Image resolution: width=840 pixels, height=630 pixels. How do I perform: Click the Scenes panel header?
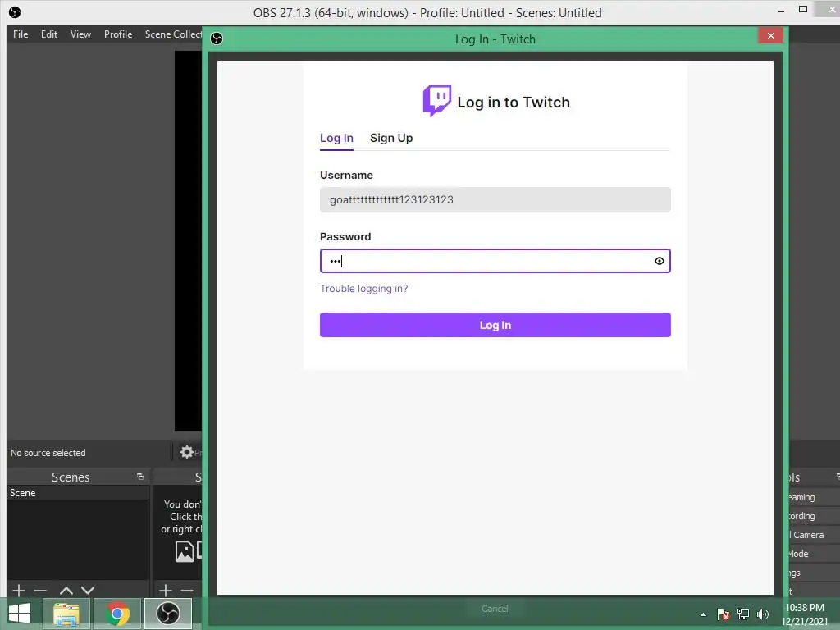[x=78, y=477]
